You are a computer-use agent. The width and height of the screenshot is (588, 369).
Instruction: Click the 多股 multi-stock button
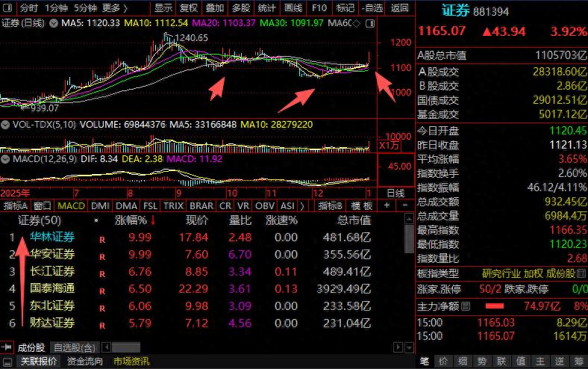pos(241,8)
